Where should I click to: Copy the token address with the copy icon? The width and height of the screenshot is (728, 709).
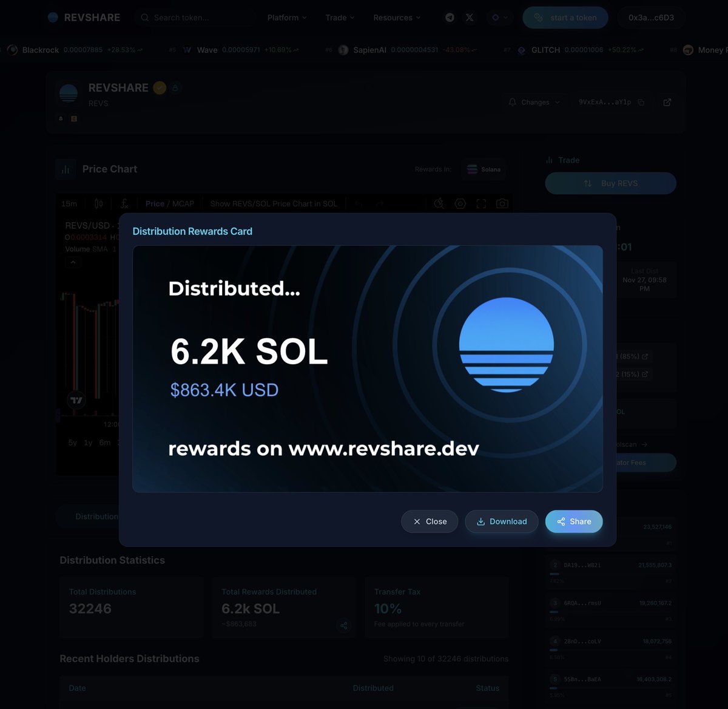click(x=641, y=102)
